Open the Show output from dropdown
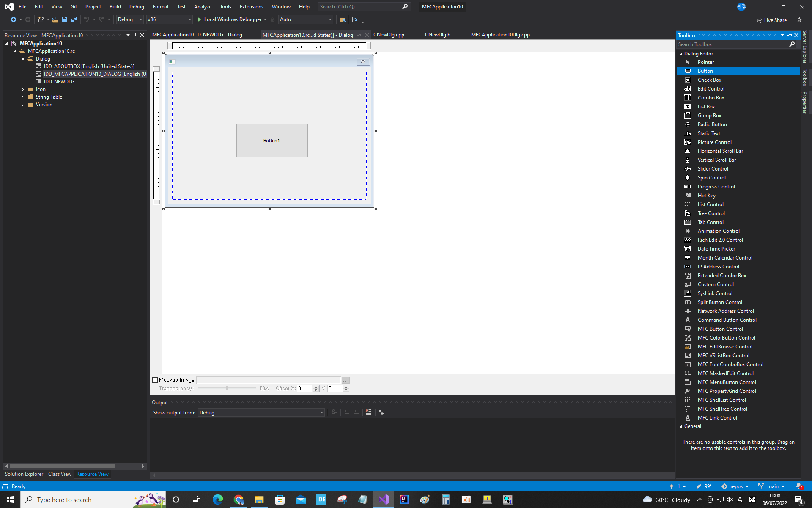The width and height of the screenshot is (812, 508). click(x=261, y=413)
